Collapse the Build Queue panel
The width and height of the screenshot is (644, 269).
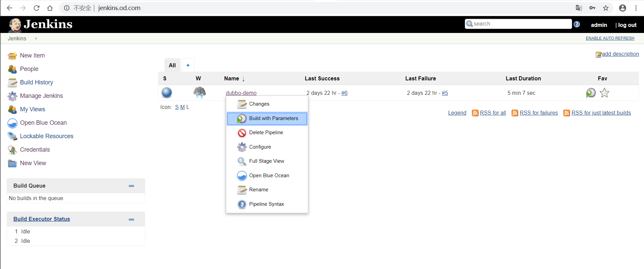pyautogui.click(x=131, y=186)
